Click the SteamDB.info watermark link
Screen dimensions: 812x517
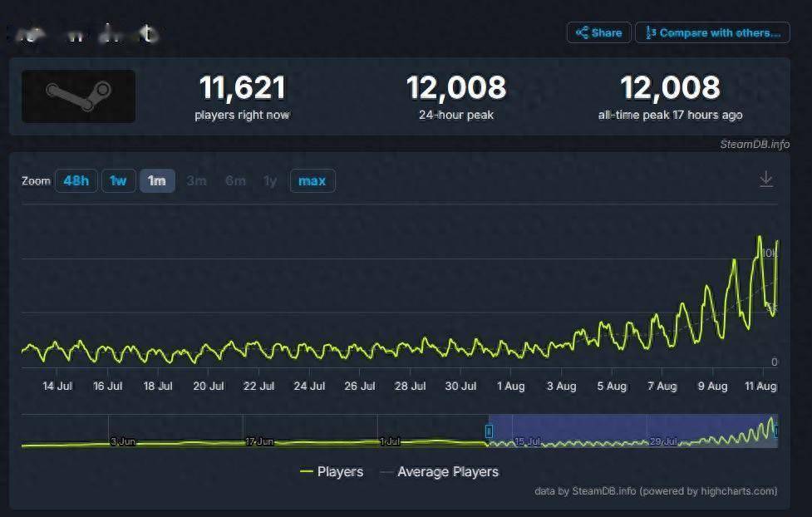pyautogui.click(x=755, y=144)
